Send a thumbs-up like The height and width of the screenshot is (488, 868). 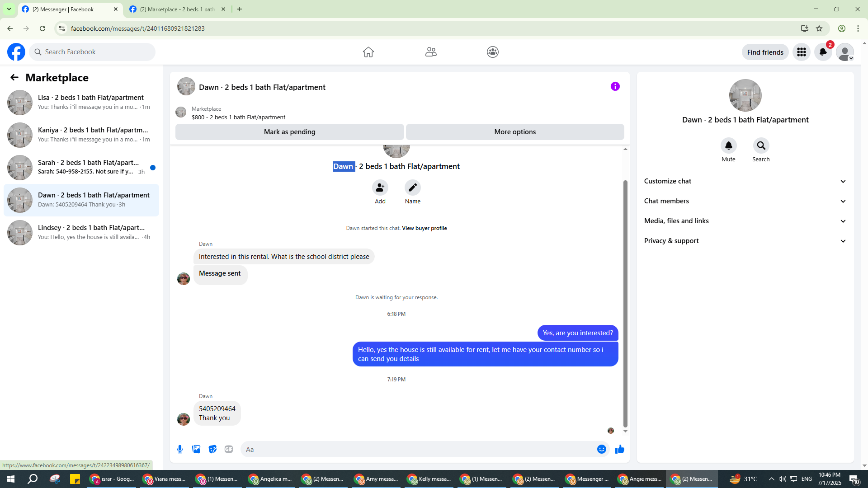point(620,449)
